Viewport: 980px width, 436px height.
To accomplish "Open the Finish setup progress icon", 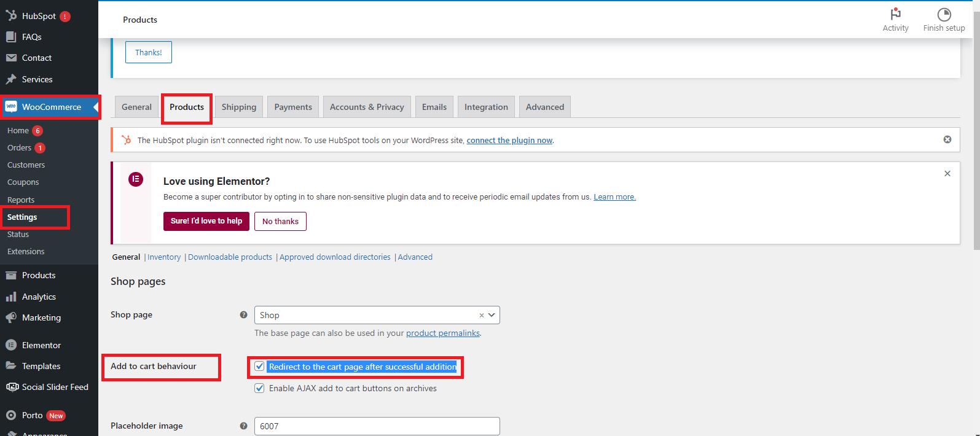I will point(944,15).
